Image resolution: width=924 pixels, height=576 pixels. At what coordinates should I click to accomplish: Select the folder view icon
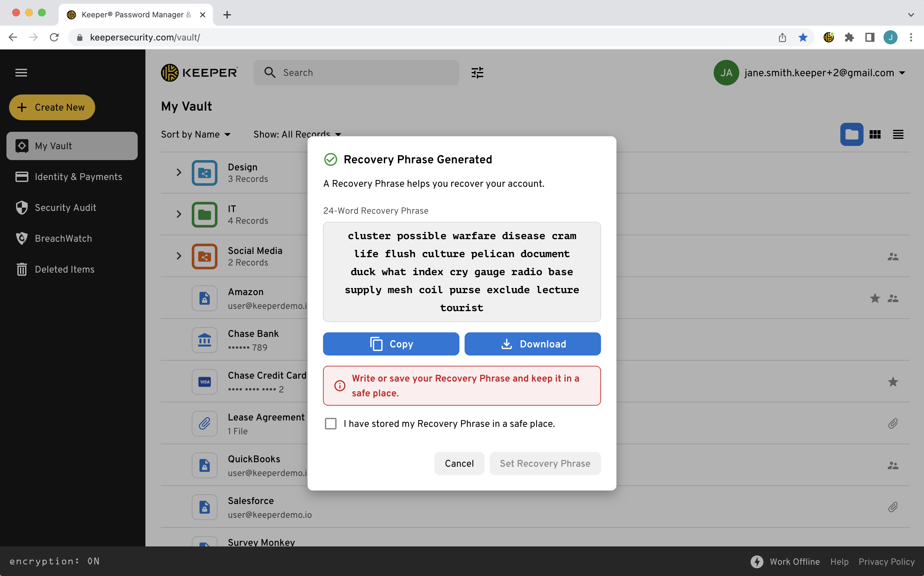pos(852,134)
